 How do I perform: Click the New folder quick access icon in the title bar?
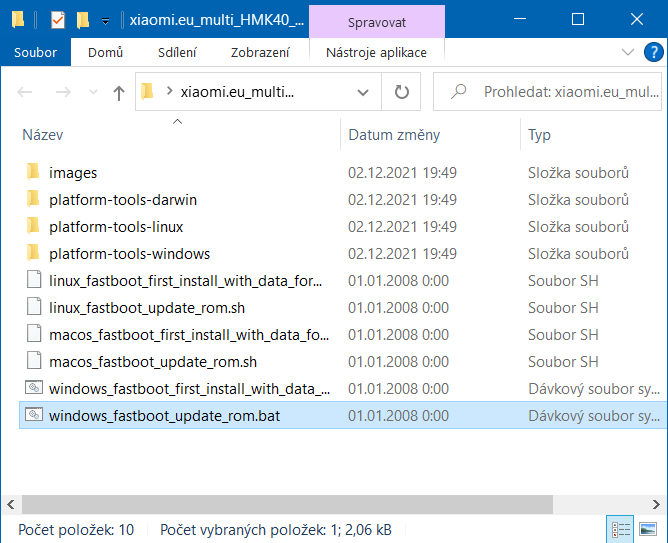tap(83, 20)
